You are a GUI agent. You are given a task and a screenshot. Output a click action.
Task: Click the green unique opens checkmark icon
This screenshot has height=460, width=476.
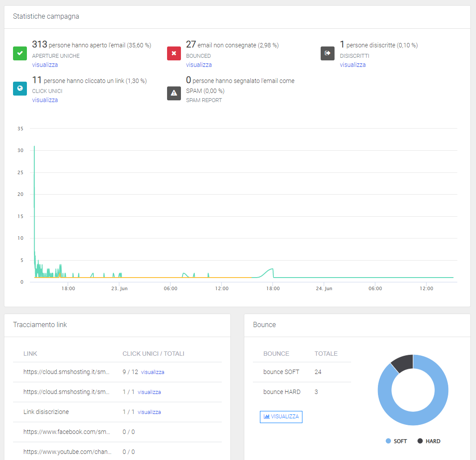click(20, 53)
